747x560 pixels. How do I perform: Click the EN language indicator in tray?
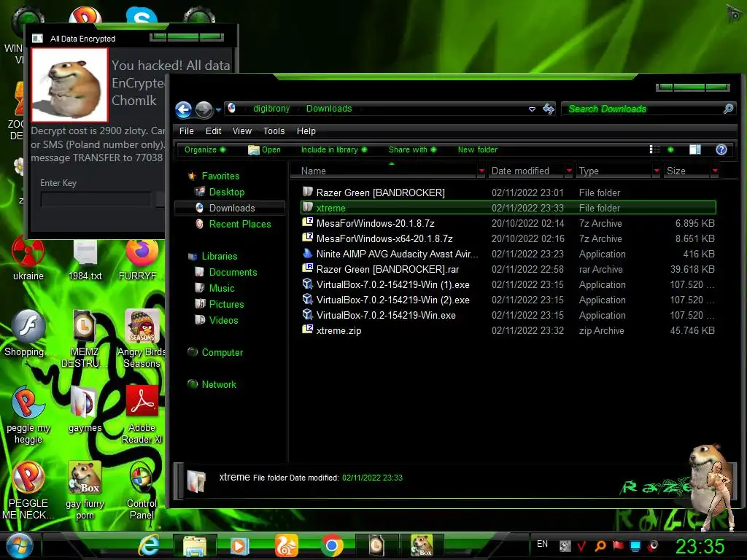click(x=542, y=544)
